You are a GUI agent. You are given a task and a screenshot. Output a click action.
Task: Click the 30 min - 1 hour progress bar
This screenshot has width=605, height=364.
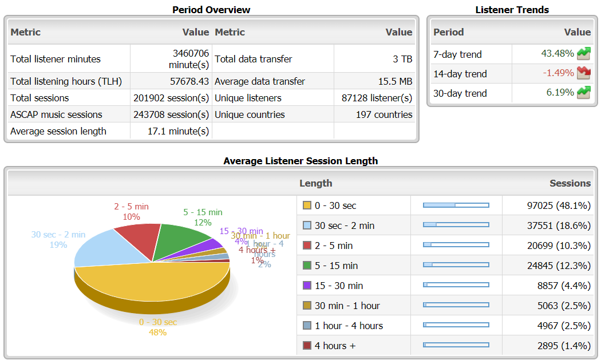click(456, 305)
